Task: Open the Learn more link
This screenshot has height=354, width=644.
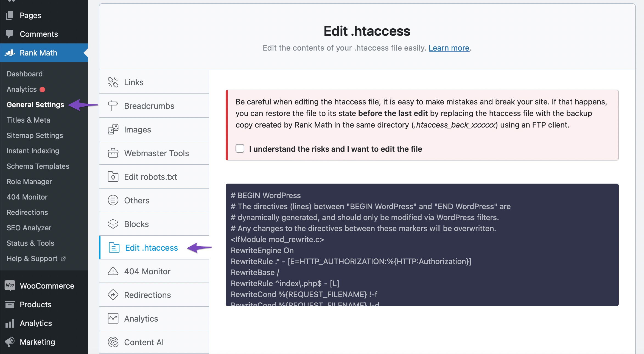Action: pos(449,48)
